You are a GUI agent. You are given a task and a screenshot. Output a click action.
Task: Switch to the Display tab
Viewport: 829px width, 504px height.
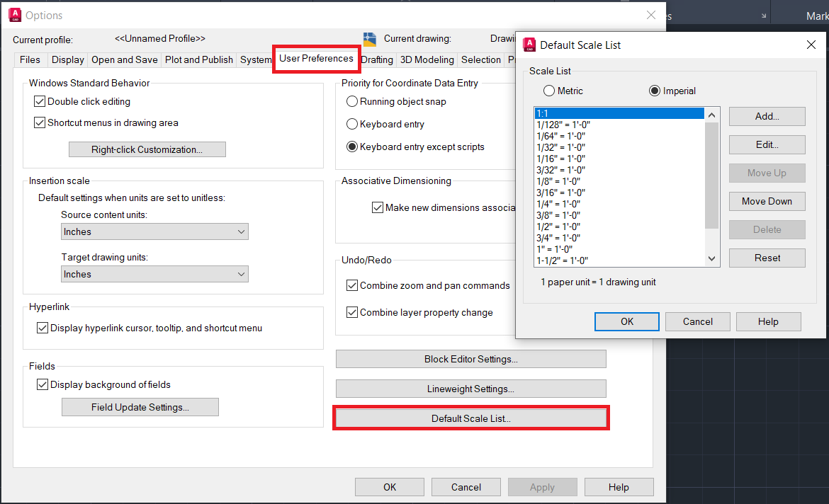click(67, 59)
